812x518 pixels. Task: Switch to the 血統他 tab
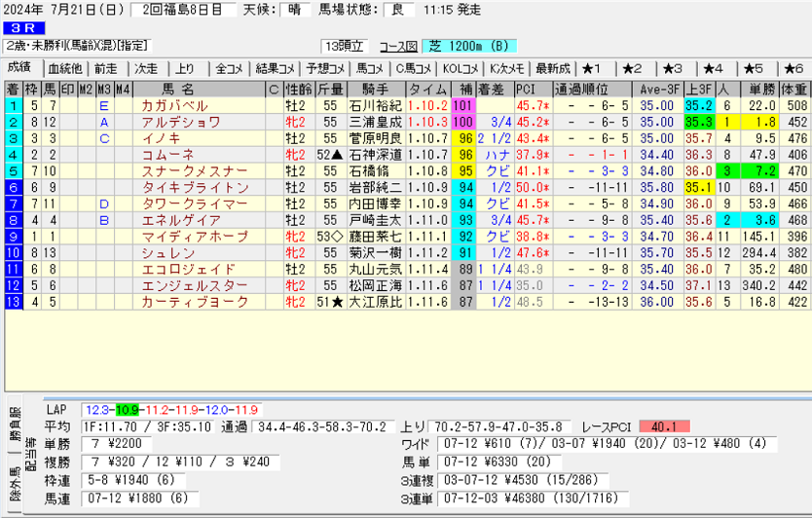(64, 68)
